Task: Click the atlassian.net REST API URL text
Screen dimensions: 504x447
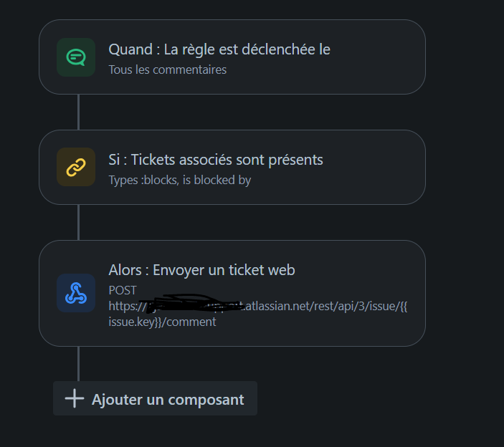Action: click(258, 306)
